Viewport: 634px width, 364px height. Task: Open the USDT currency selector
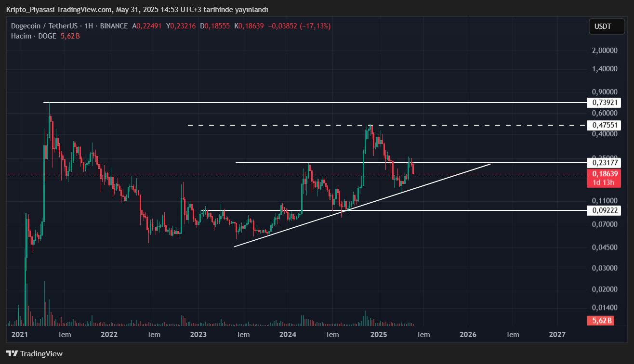coord(603,26)
